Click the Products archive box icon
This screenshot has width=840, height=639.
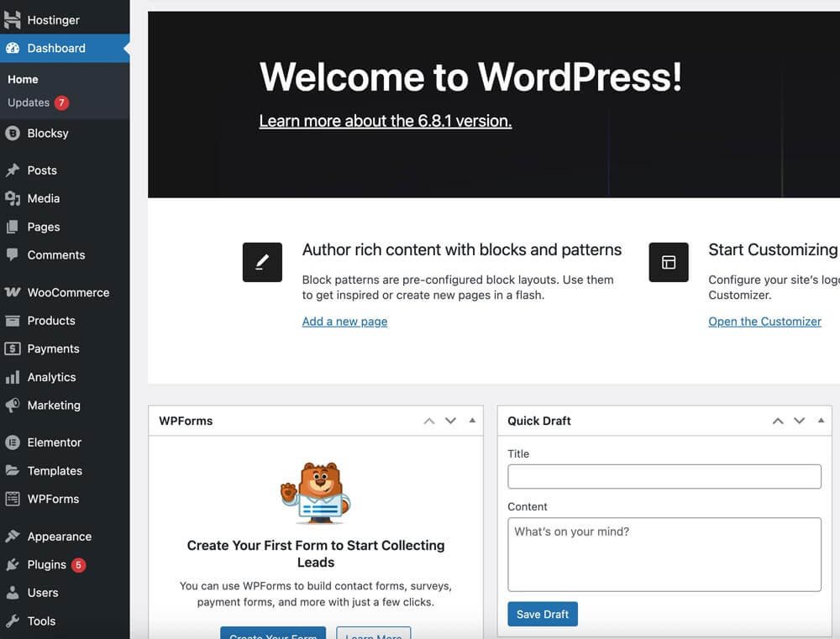coord(13,321)
